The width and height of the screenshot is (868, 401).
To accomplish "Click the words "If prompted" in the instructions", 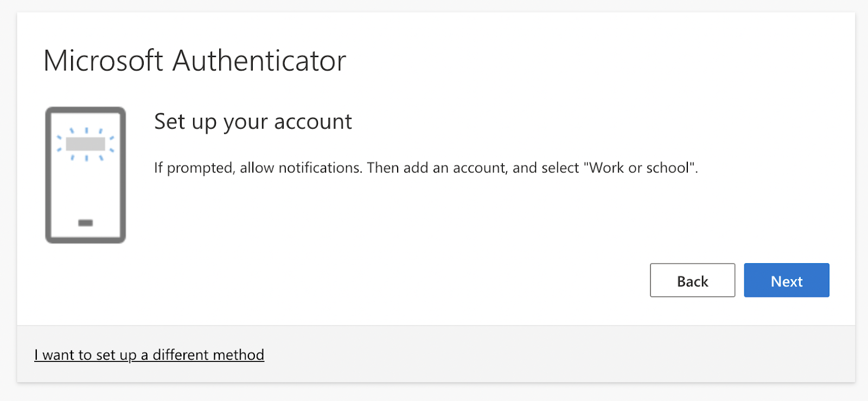I will 194,168.
